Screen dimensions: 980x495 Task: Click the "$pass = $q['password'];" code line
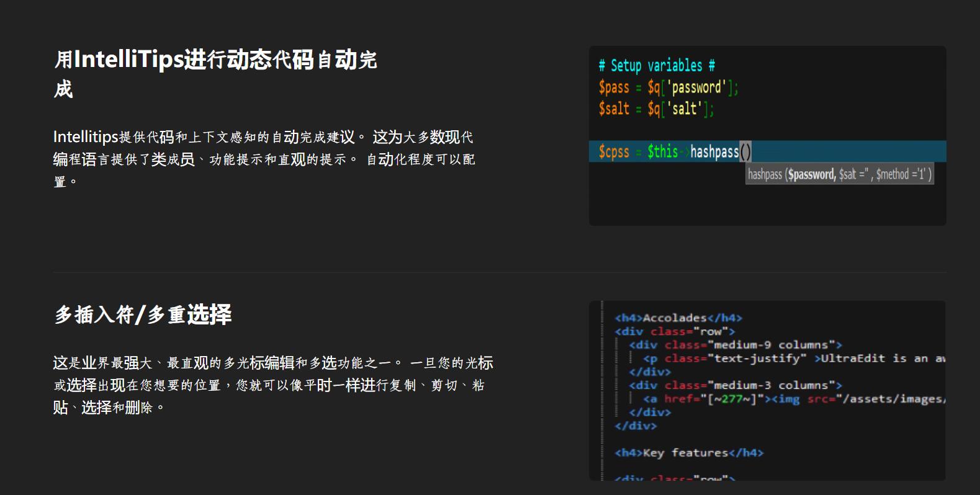[x=668, y=87]
